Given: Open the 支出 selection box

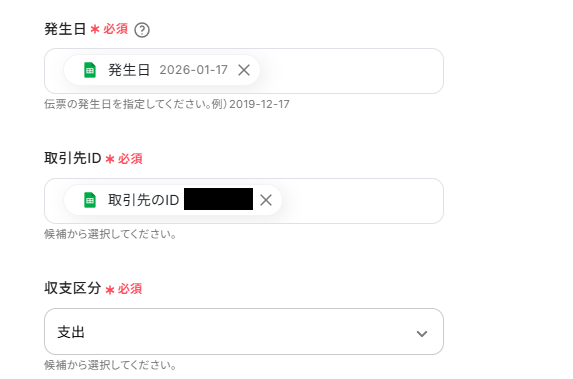Looking at the screenshot, I should [x=244, y=331].
